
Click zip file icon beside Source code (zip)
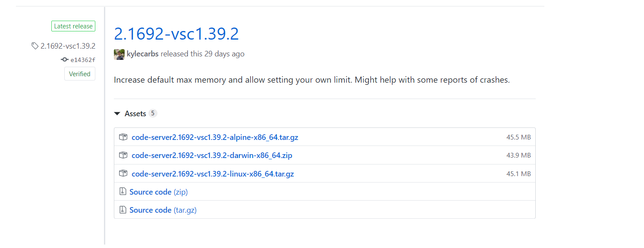point(123,192)
